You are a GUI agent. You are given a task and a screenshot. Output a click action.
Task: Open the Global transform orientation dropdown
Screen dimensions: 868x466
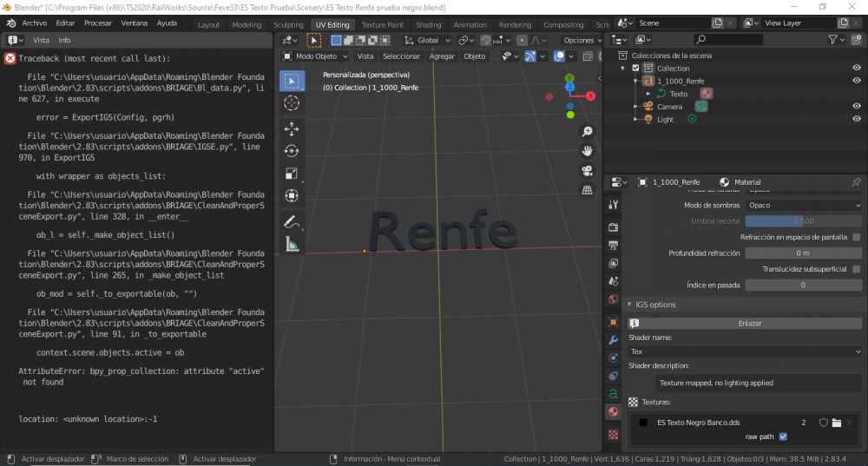pyautogui.click(x=427, y=41)
